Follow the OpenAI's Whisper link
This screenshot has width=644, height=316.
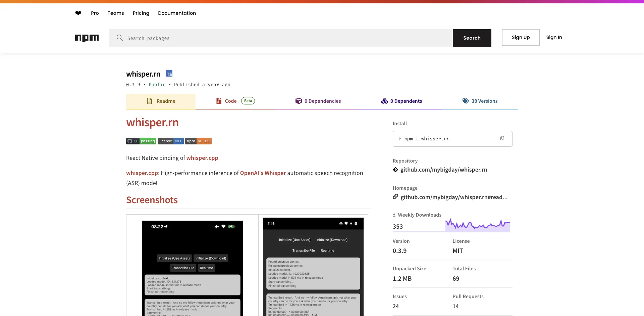[263, 173]
